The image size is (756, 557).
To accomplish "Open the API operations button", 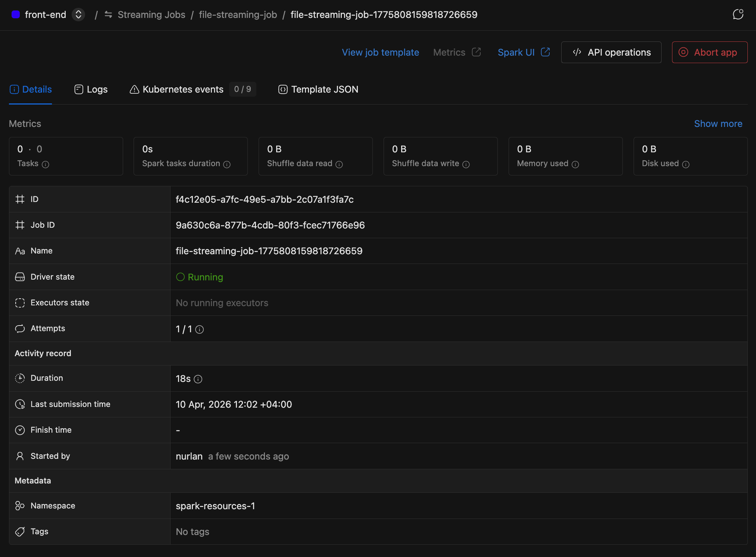I will coord(611,52).
